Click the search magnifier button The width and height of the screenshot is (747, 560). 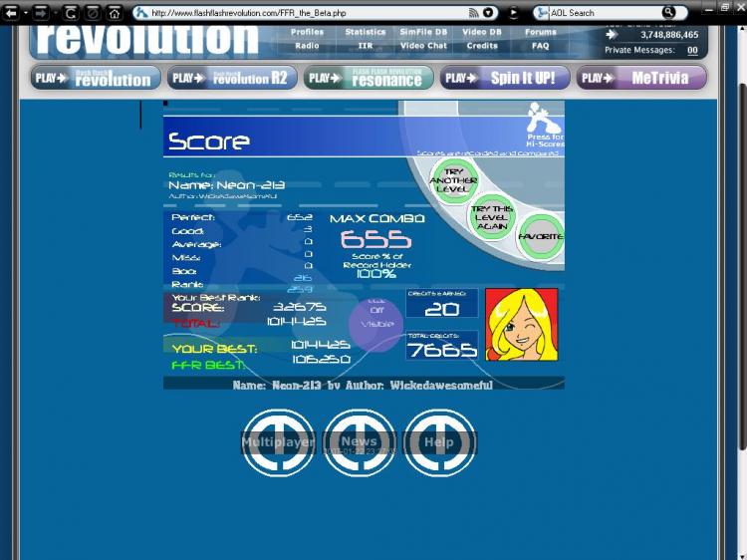(669, 12)
